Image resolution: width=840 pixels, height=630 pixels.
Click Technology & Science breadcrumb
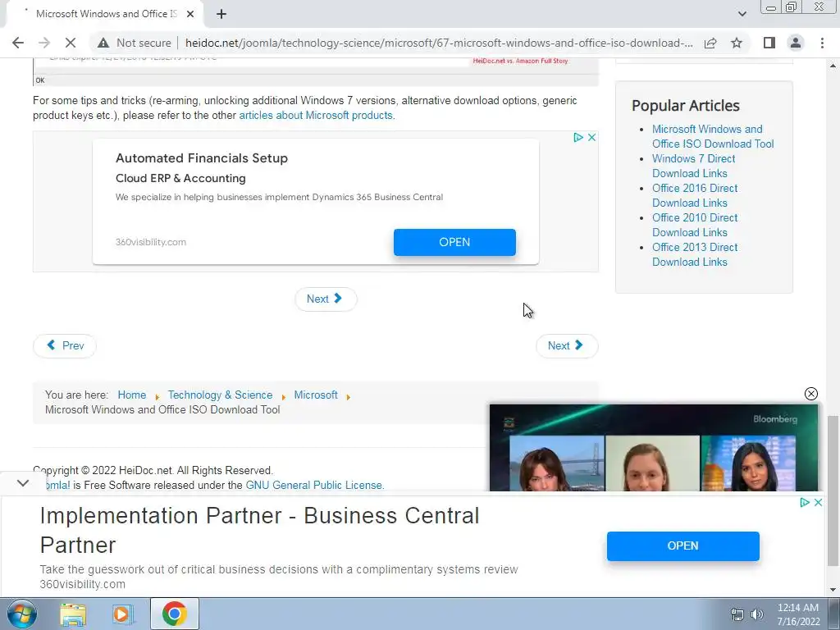click(x=220, y=395)
